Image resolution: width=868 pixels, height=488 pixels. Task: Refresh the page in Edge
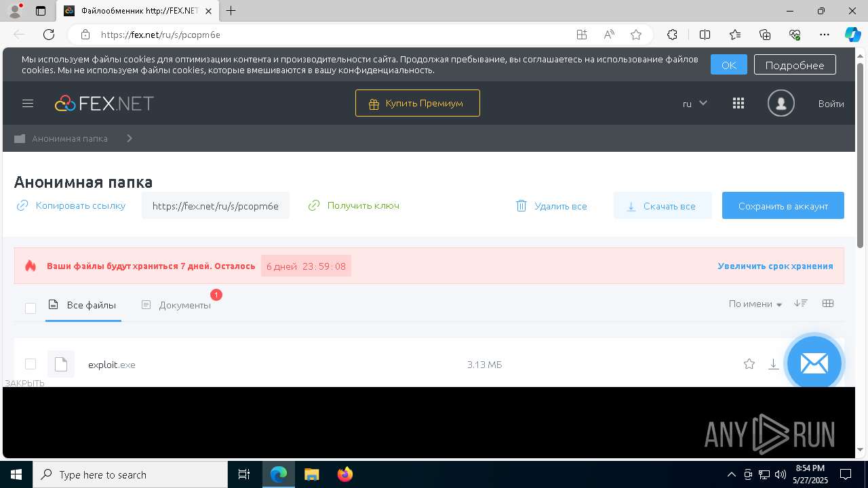pyautogui.click(x=49, y=35)
